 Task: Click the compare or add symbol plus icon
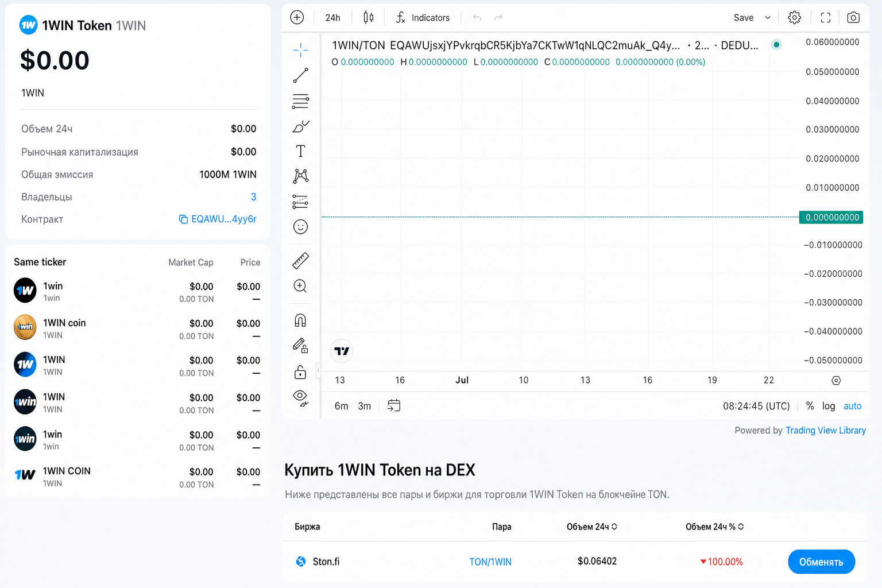[297, 17]
